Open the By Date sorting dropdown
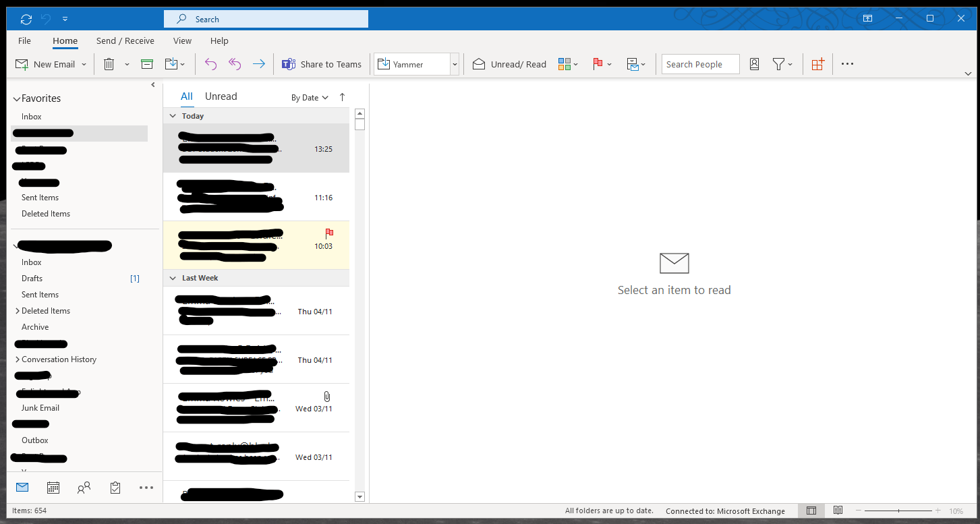The height and width of the screenshot is (524, 980). click(x=310, y=98)
